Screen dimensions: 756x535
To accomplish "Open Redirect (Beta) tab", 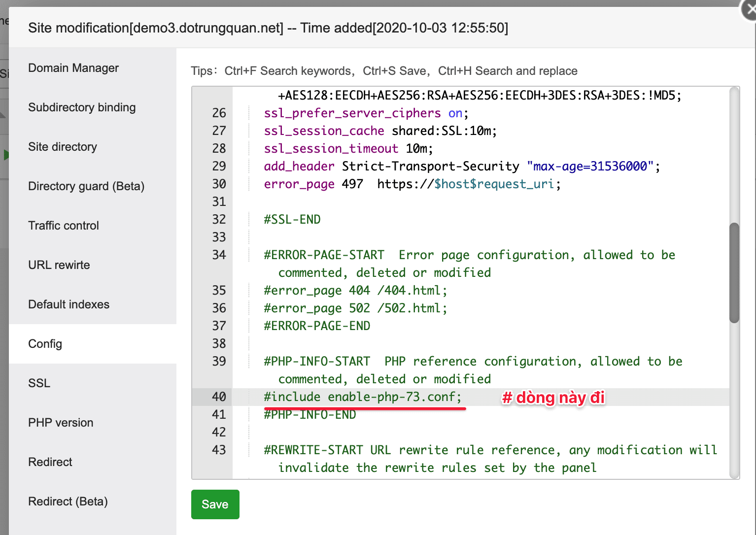I will point(68,502).
